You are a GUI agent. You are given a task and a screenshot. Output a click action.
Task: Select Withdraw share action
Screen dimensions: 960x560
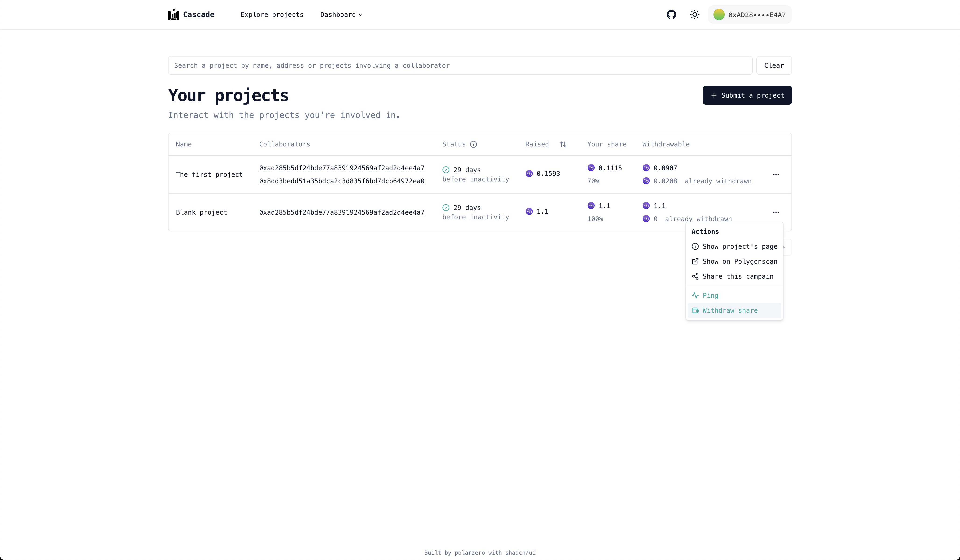click(730, 311)
